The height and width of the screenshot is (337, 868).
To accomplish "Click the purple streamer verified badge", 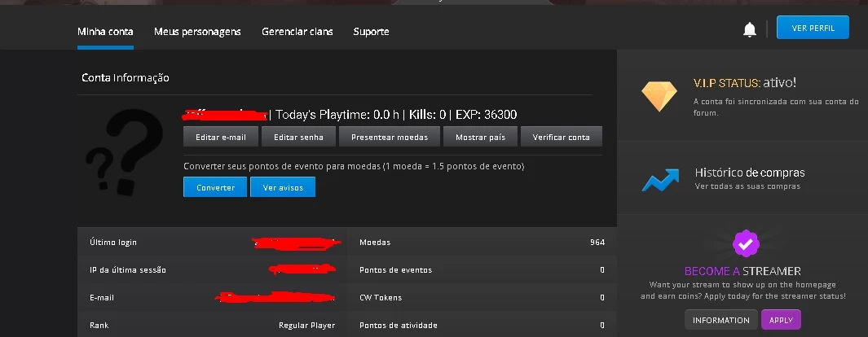I will [746, 243].
